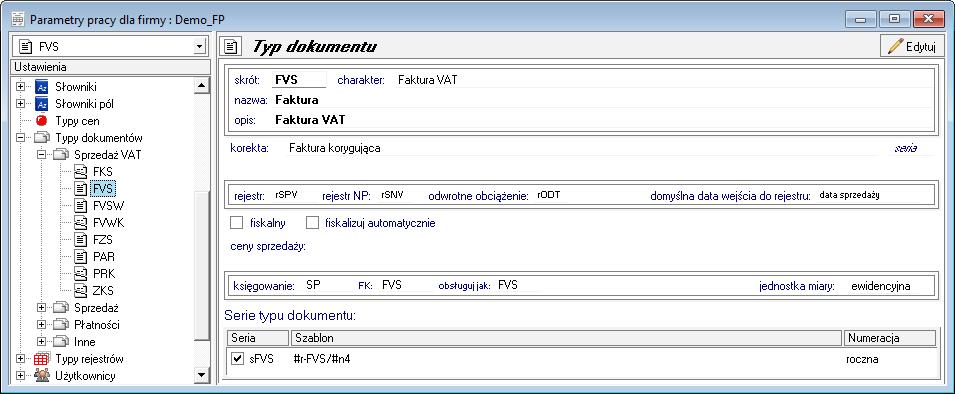
Task: Click the skrót field value FVS
Action: pos(286,80)
